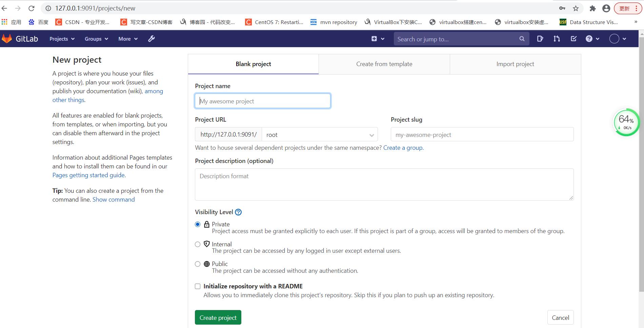Click the Cancel button

(560, 317)
